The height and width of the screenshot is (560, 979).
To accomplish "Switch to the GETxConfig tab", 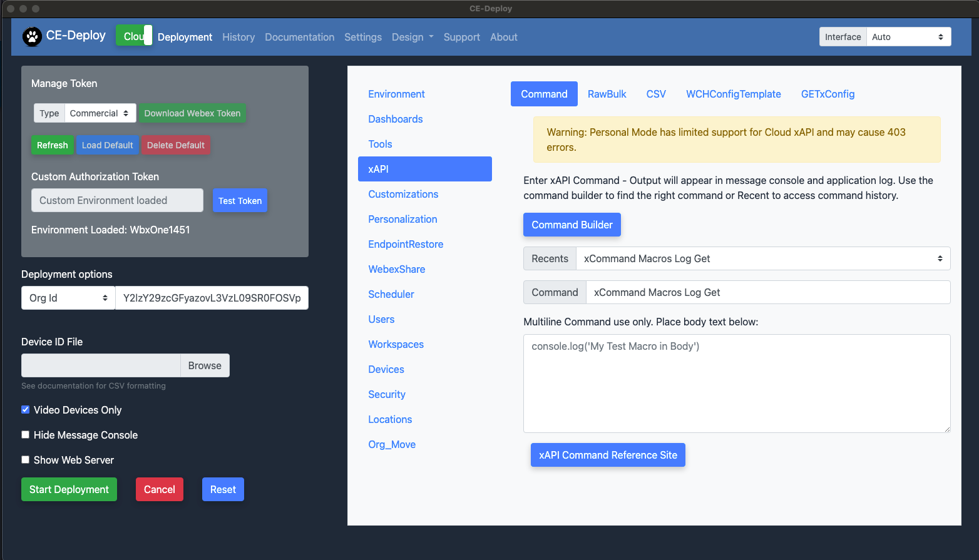I will pyautogui.click(x=828, y=94).
